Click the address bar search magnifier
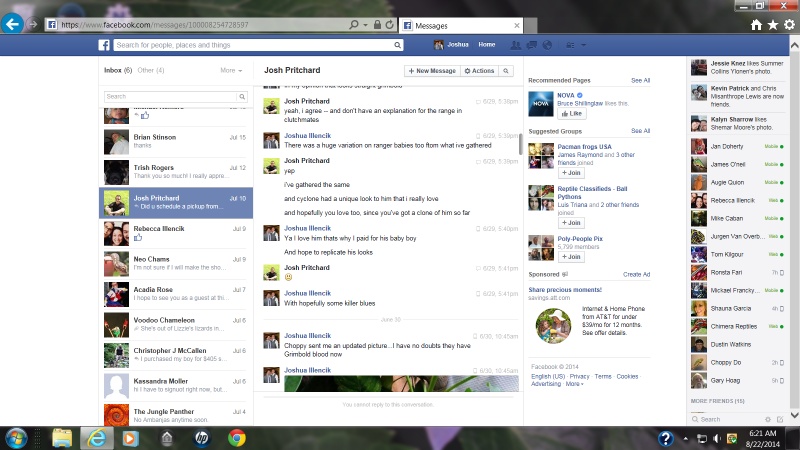 pos(354,24)
